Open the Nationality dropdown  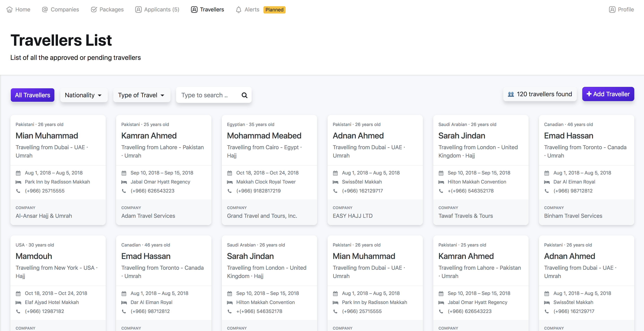[x=84, y=95]
